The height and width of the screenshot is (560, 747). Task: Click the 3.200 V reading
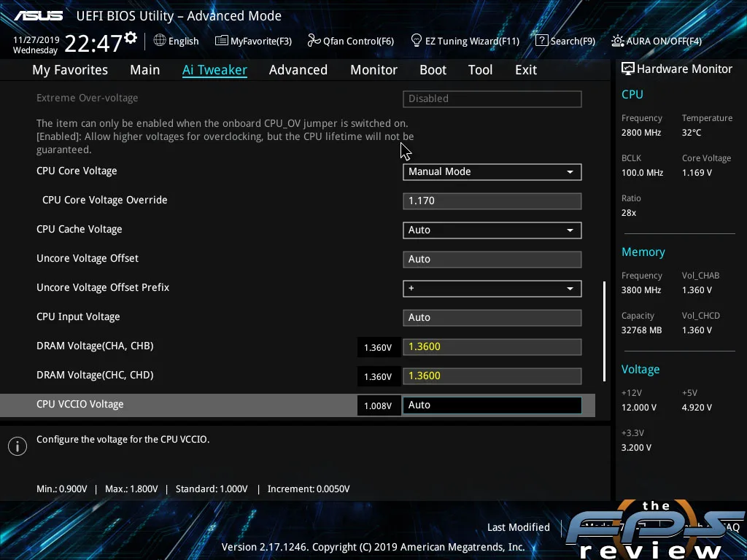point(636,448)
